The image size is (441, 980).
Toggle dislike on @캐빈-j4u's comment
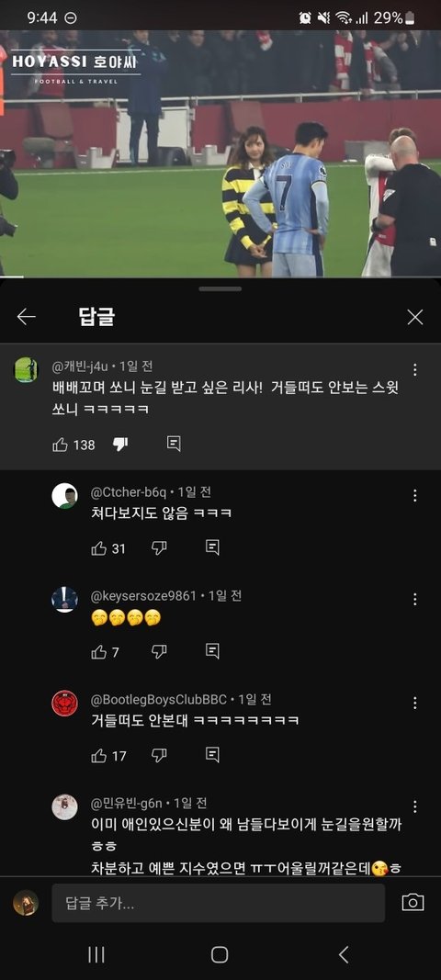120,445
